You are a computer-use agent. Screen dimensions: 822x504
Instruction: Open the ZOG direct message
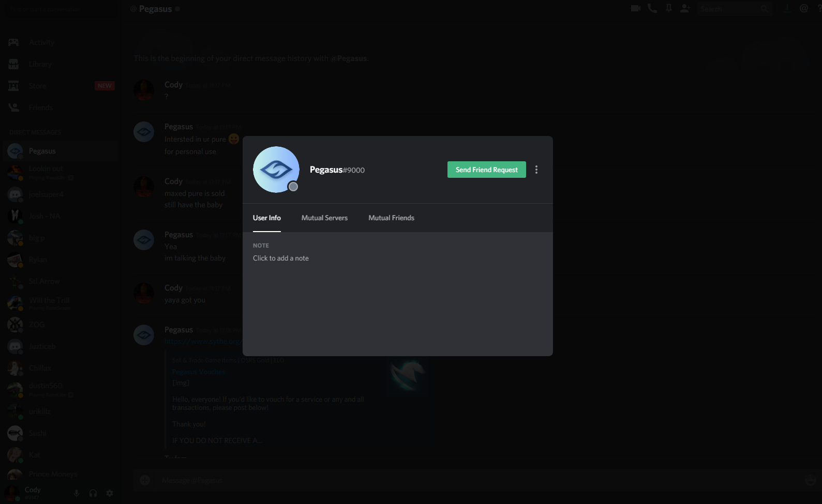[61, 325]
